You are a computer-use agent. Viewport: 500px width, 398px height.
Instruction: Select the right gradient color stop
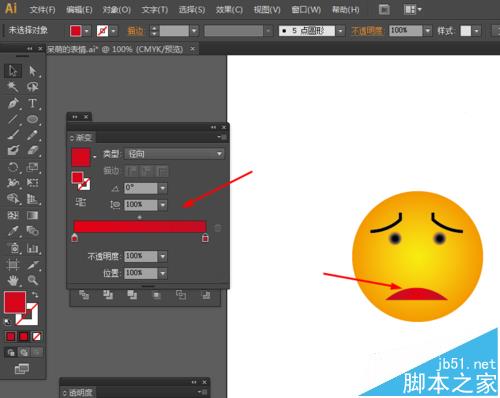pyautogui.click(x=205, y=238)
